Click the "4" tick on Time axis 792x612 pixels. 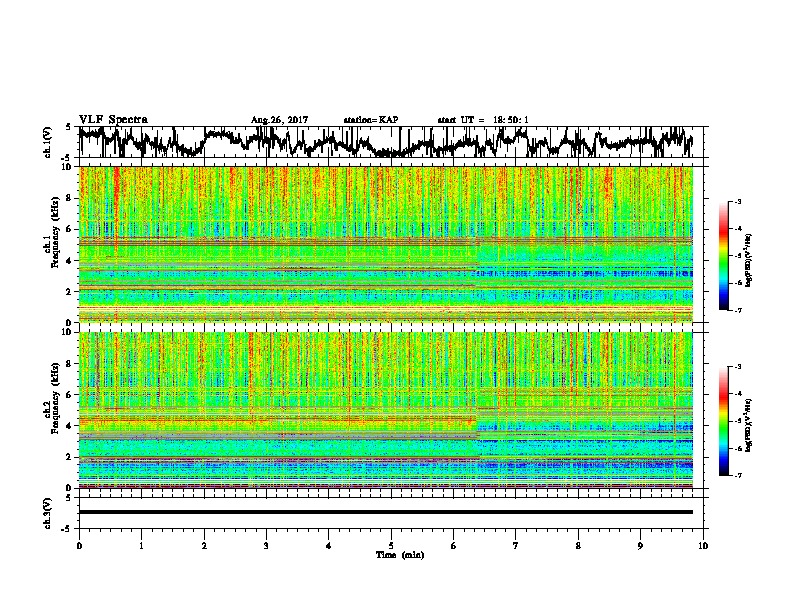point(329,546)
